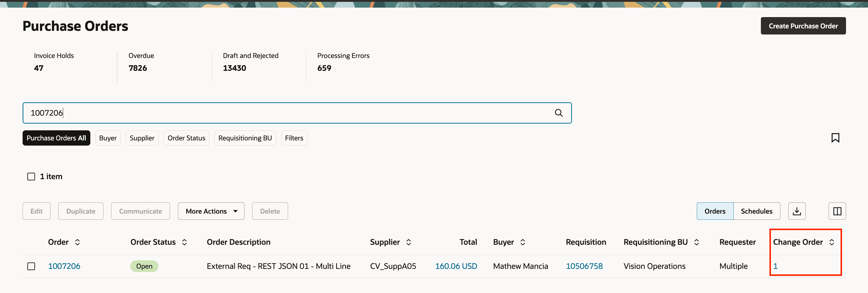Switch to the Schedules view
The image size is (868, 293).
pyautogui.click(x=757, y=211)
